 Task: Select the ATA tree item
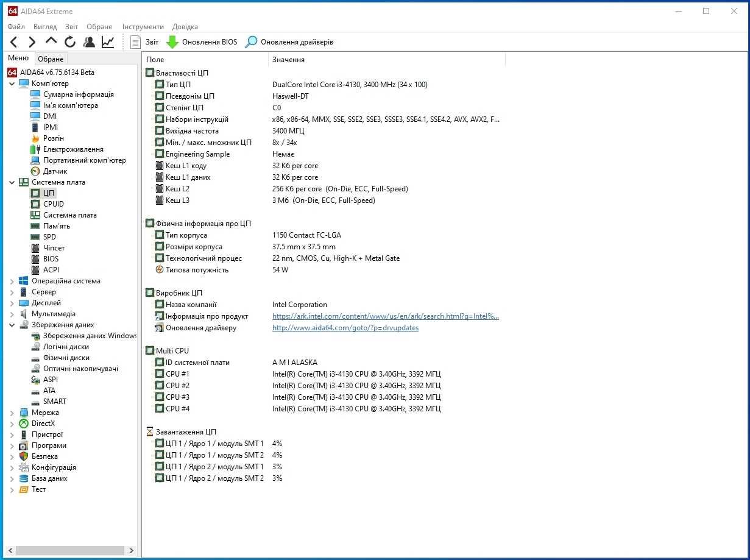point(49,391)
